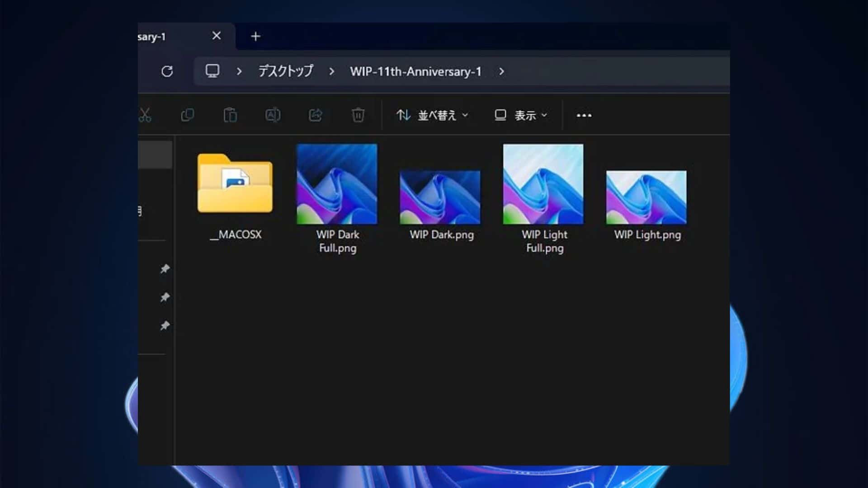The image size is (868, 488).
Task: Click the first pin icon in sidebar
Action: [x=165, y=269]
